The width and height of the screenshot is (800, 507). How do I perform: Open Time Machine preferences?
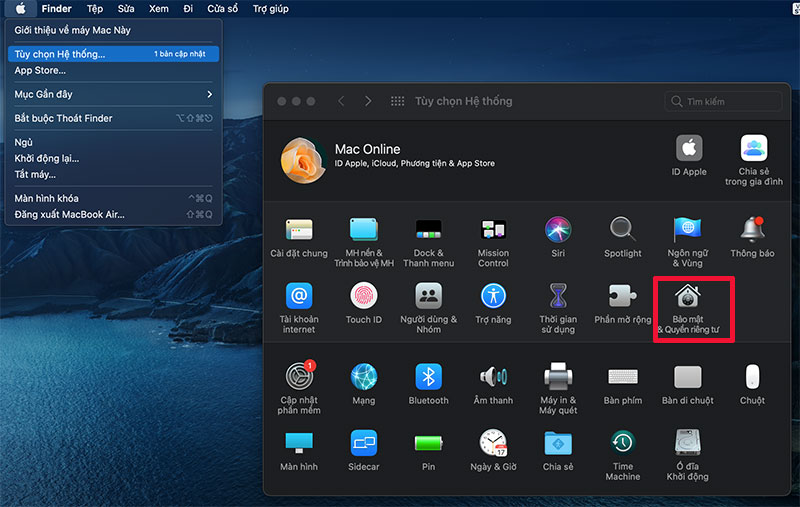coord(623,455)
